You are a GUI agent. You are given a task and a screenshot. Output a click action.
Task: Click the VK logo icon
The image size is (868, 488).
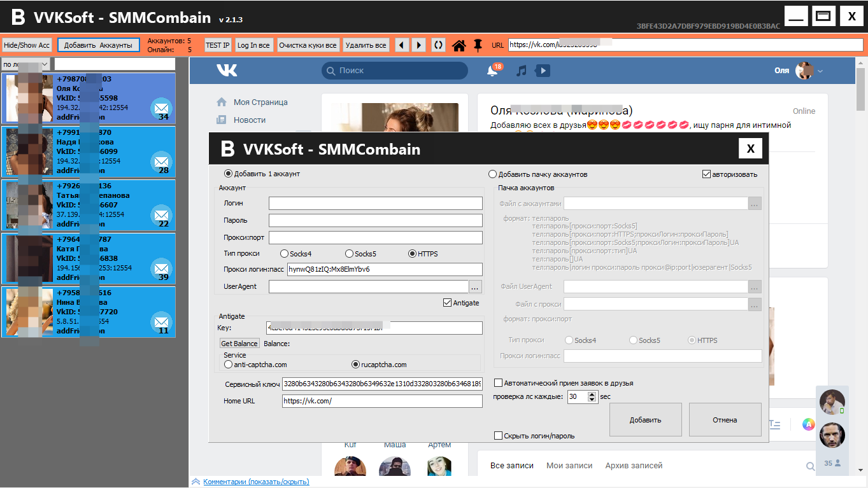[227, 70]
